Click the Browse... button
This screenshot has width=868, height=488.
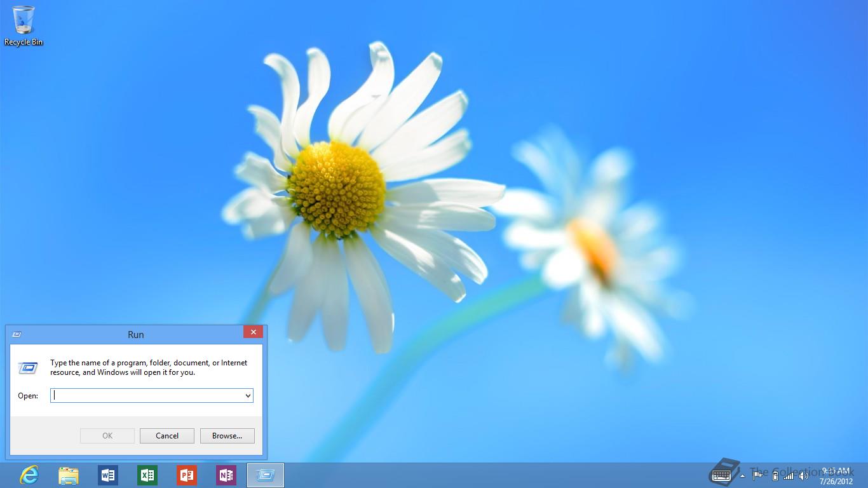(x=227, y=436)
